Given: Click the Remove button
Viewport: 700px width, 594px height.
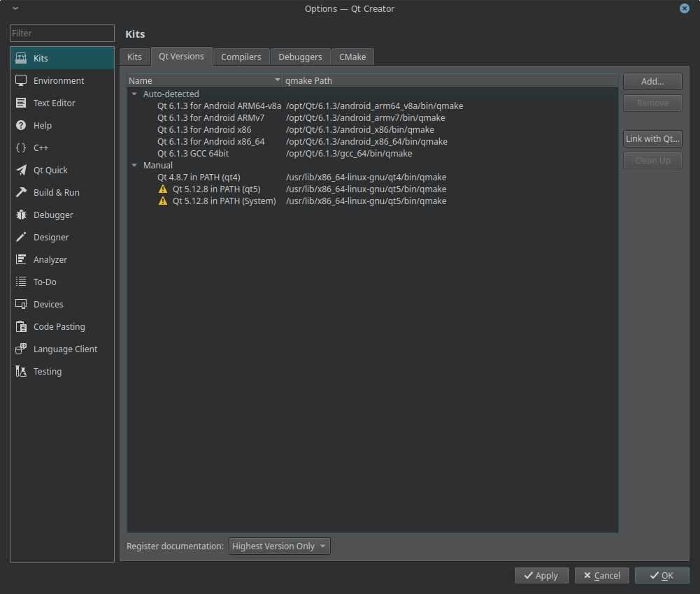Looking at the screenshot, I should point(652,103).
